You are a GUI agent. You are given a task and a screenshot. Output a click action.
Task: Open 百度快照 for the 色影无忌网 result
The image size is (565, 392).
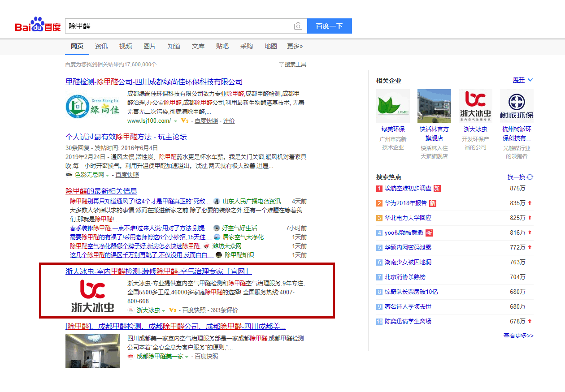pos(127,175)
